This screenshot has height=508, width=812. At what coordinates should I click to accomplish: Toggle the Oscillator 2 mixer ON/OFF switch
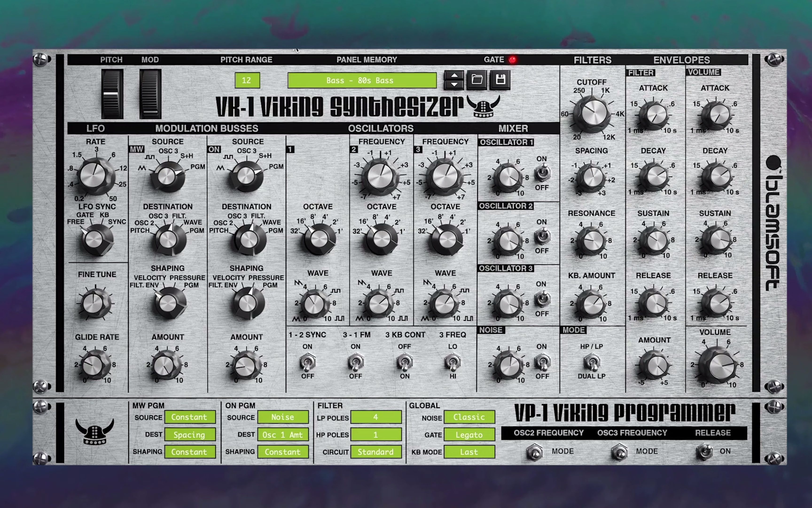[542, 236]
